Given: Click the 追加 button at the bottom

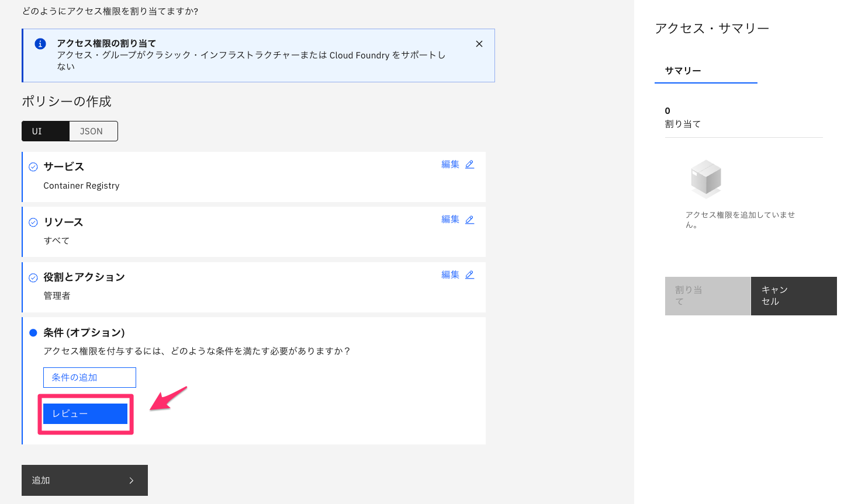Looking at the screenshot, I should [x=84, y=480].
